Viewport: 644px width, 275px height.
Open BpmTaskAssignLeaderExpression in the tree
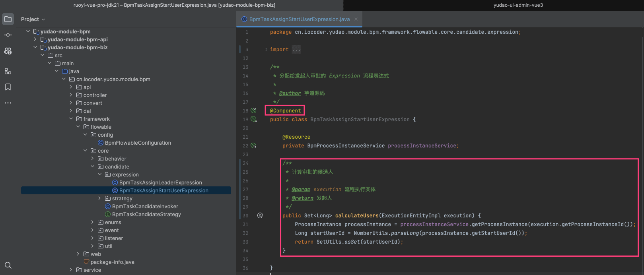(x=160, y=182)
